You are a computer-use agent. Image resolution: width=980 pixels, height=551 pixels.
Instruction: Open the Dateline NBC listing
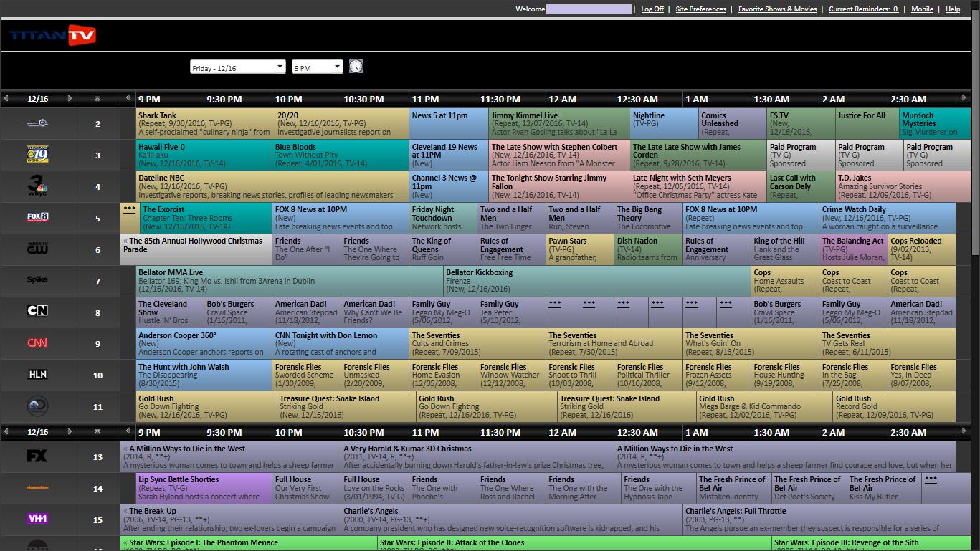coord(272,186)
